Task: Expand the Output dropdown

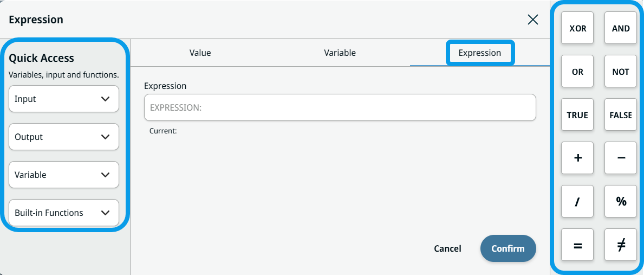Action: [x=64, y=137]
